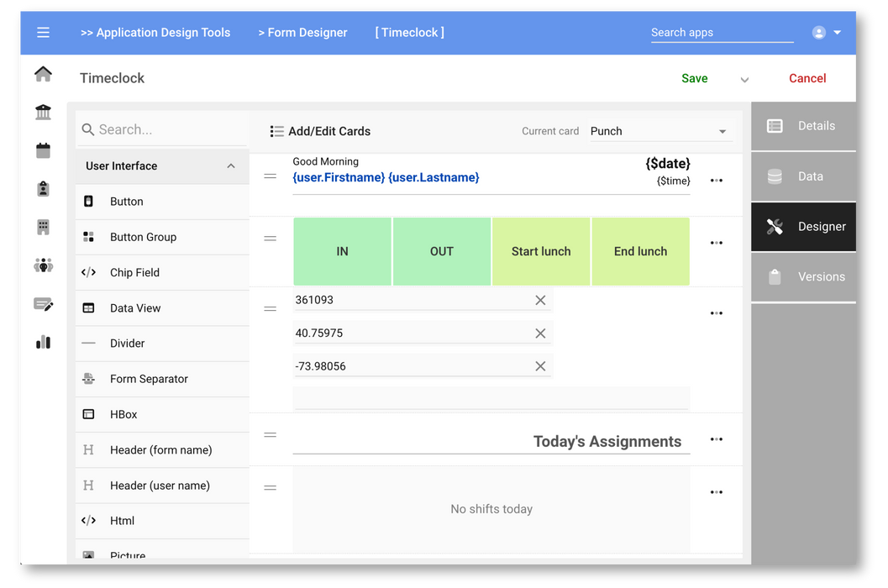Switch to the Versions tab
Viewport: 888px width, 588px height.
click(x=803, y=277)
